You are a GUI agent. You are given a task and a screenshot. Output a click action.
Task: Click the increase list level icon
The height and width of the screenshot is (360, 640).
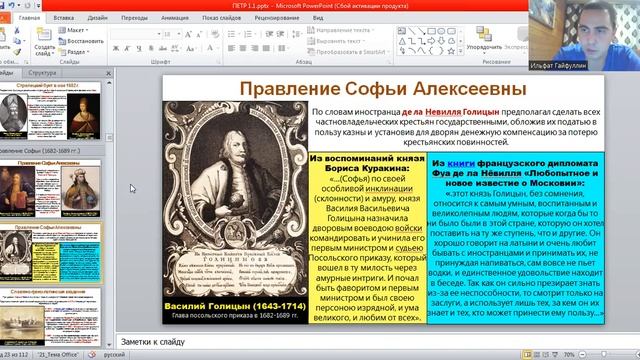[280, 34]
